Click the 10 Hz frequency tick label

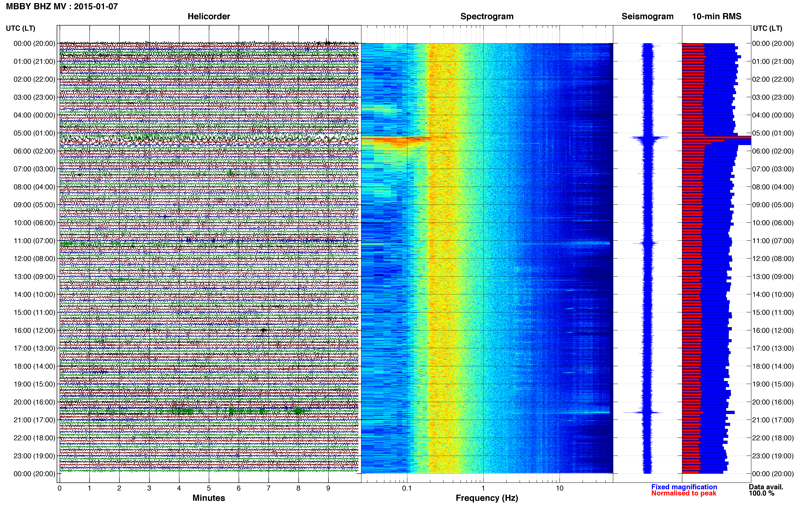click(x=559, y=488)
